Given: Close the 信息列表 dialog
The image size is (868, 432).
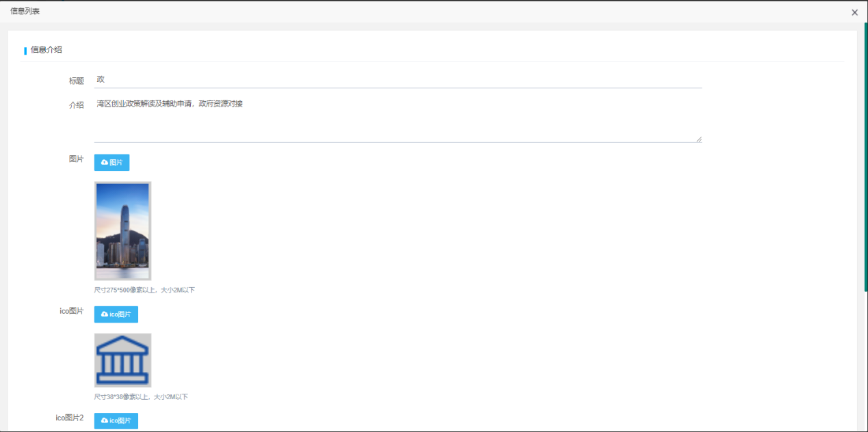Looking at the screenshot, I should 854,12.
